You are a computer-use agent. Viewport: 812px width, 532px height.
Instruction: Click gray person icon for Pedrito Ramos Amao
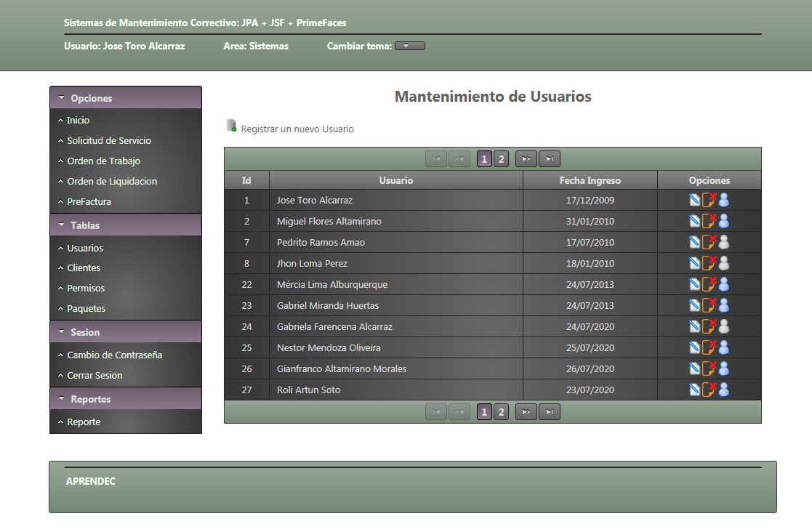724,242
